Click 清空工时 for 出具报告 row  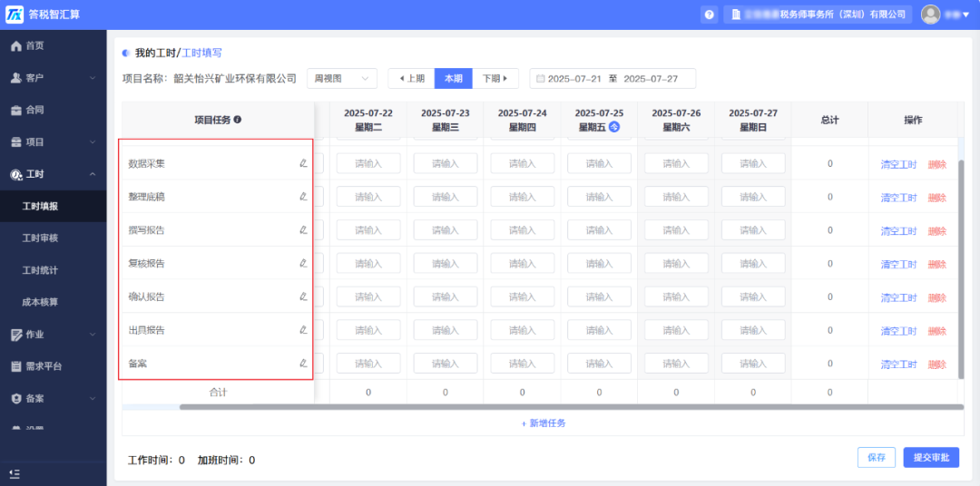(x=898, y=330)
